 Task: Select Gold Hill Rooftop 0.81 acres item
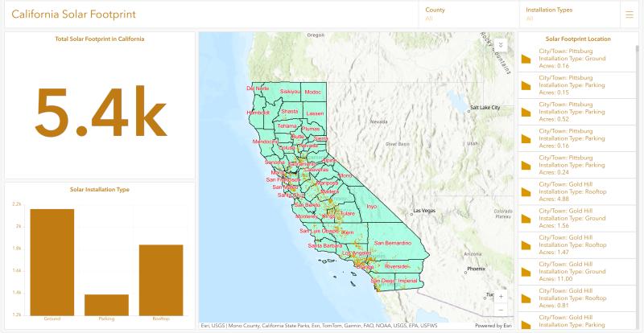click(x=576, y=298)
